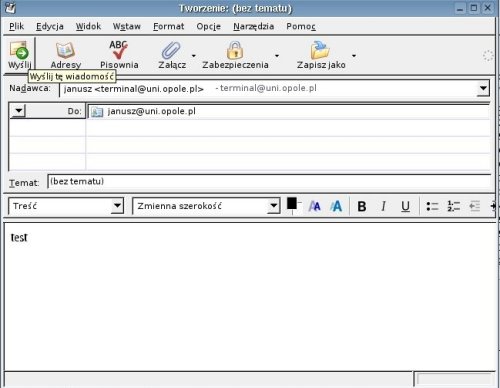The height and width of the screenshot is (388, 500).
Task: Open the Format menu
Action: (x=168, y=26)
